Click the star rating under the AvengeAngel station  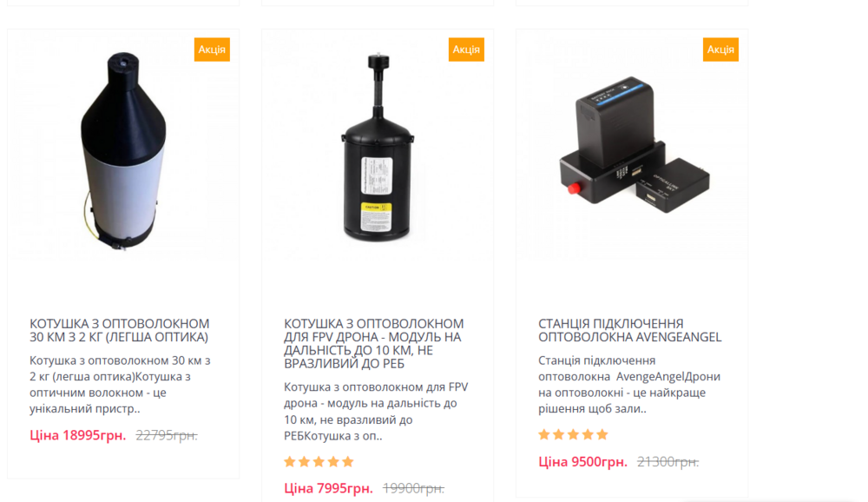(573, 434)
